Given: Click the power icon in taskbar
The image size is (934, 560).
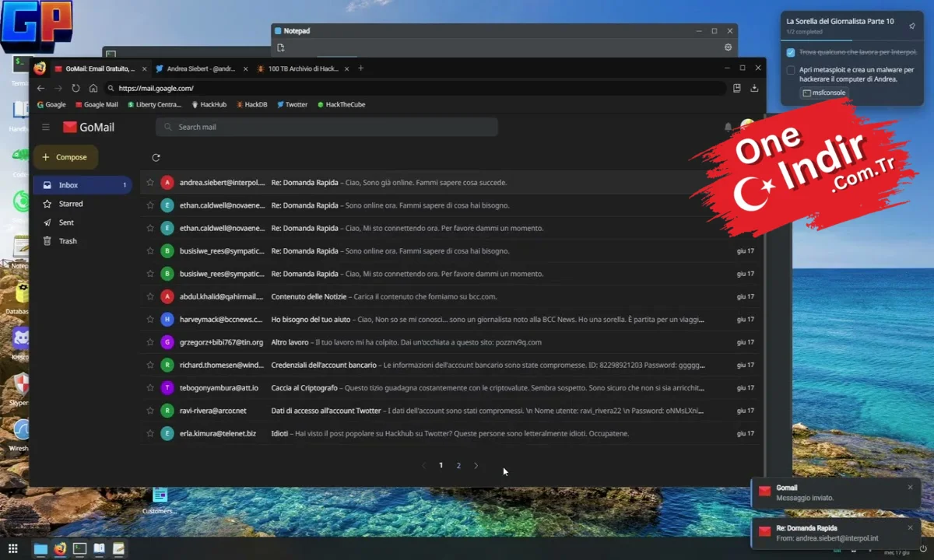Looking at the screenshot, I should (922, 548).
